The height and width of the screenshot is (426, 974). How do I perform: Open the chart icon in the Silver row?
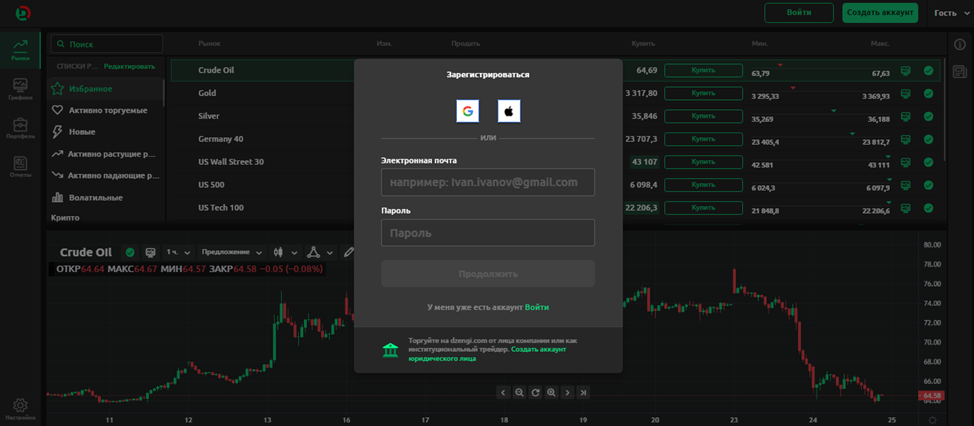[906, 116]
